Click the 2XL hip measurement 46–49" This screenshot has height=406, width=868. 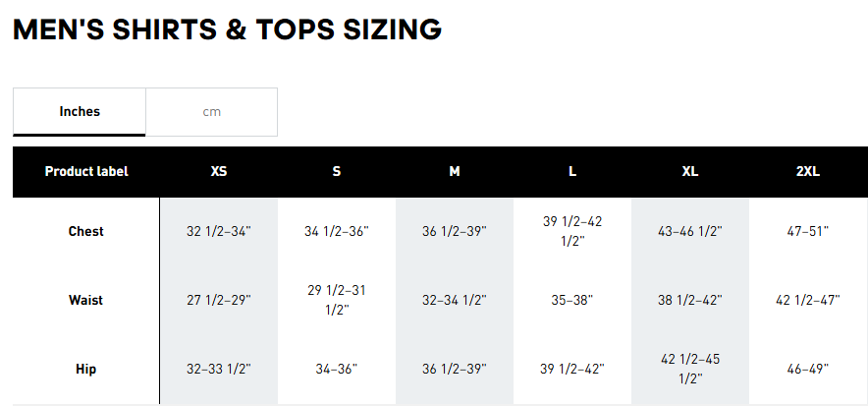tap(808, 370)
